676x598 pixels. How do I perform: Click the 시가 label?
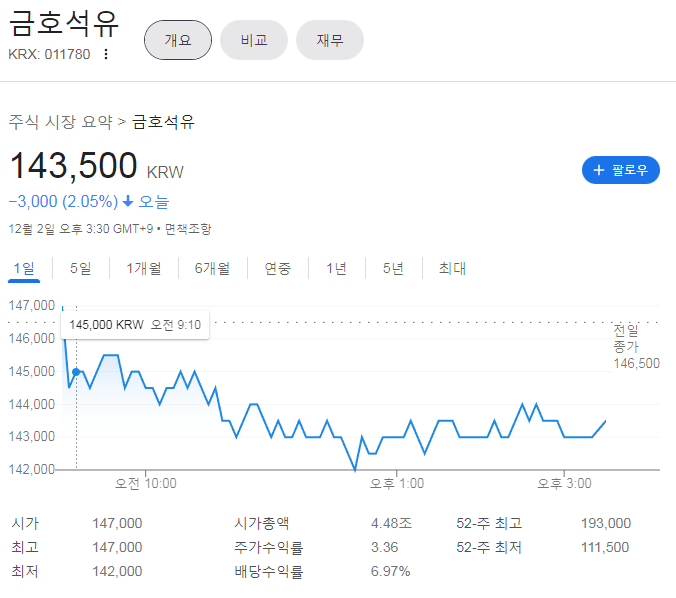tap(25, 523)
